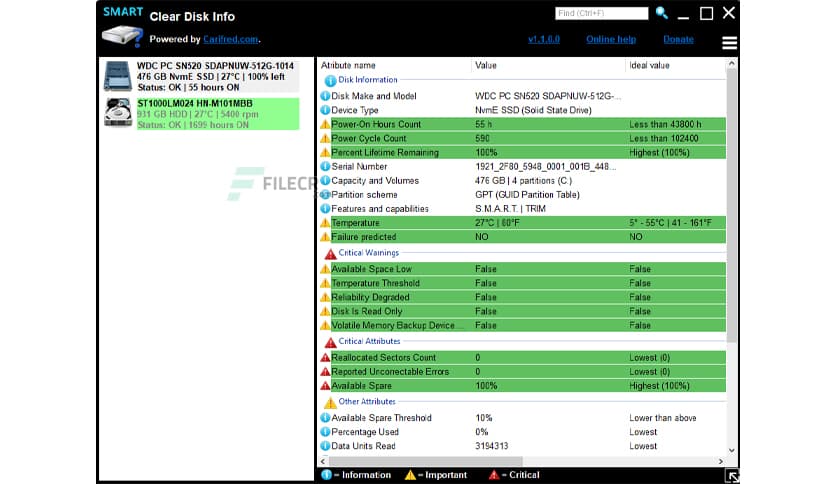
Task: Click 'GPT (GUID Partition Table)' value
Action: (x=527, y=195)
